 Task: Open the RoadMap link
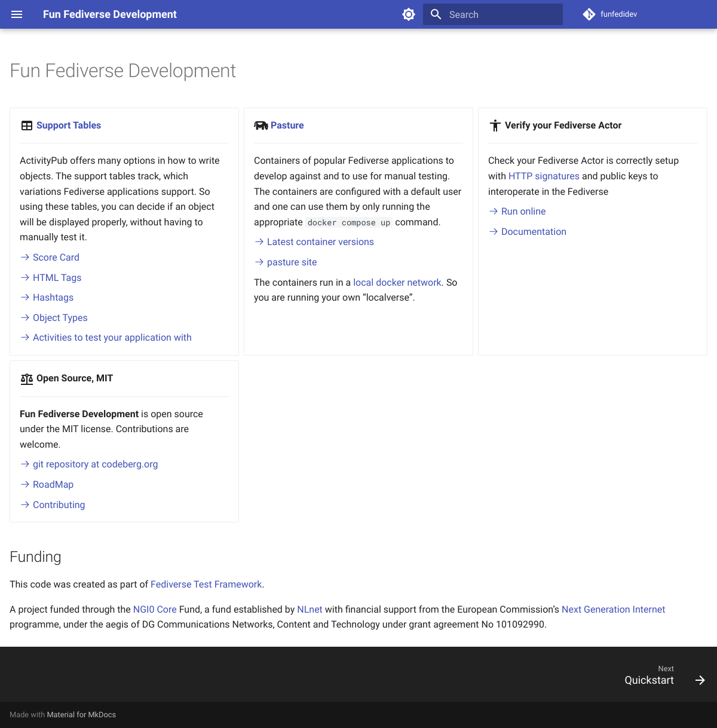pyautogui.click(x=53, y=485)
